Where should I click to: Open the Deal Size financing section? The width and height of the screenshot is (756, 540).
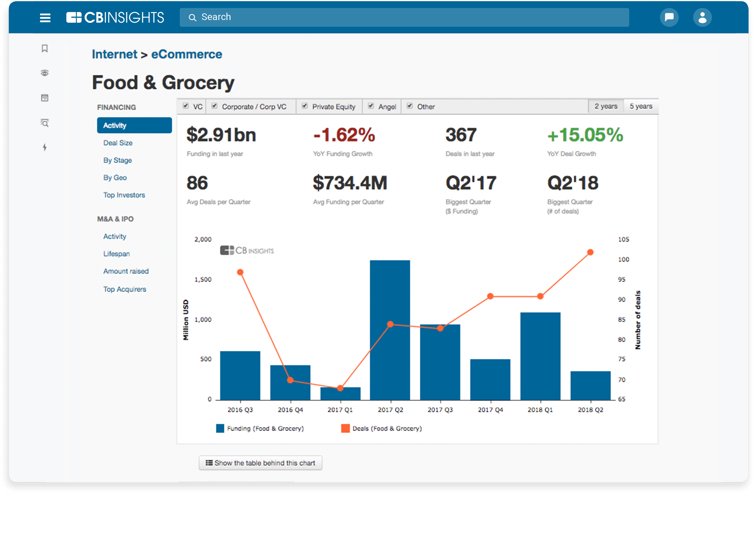(x=118, y=143)
